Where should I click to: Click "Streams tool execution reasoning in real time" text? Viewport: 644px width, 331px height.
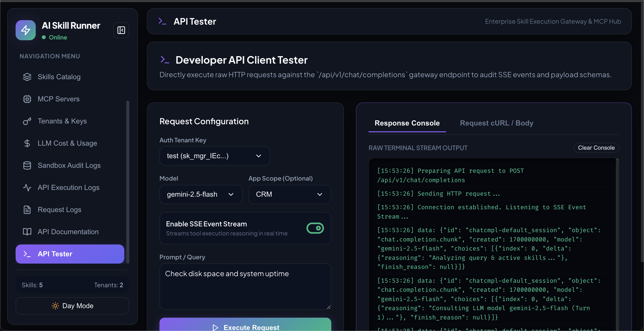[227, 233]
